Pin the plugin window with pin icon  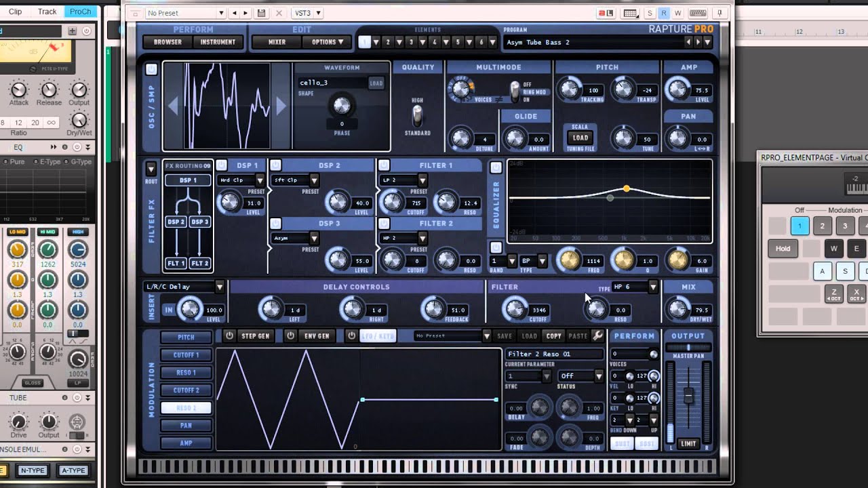(720, 13)
